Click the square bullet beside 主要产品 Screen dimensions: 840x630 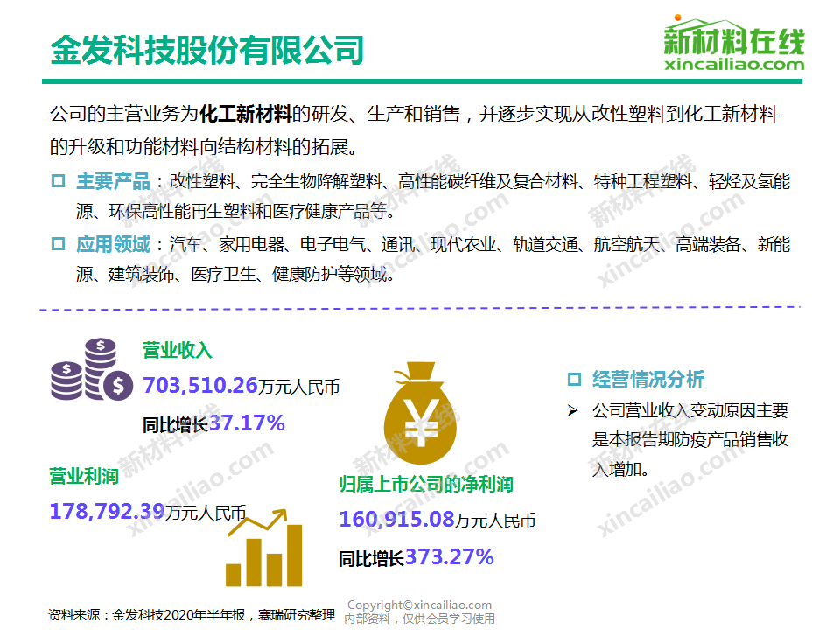pos(58,181)
